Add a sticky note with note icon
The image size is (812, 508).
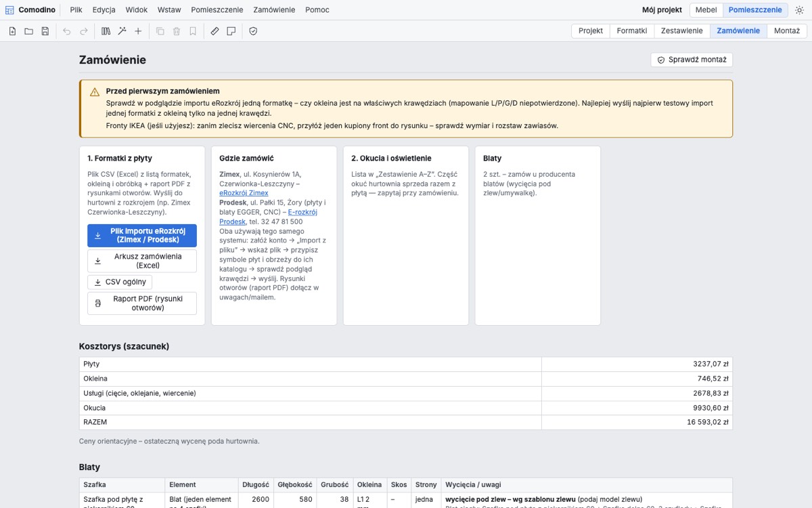231,31
